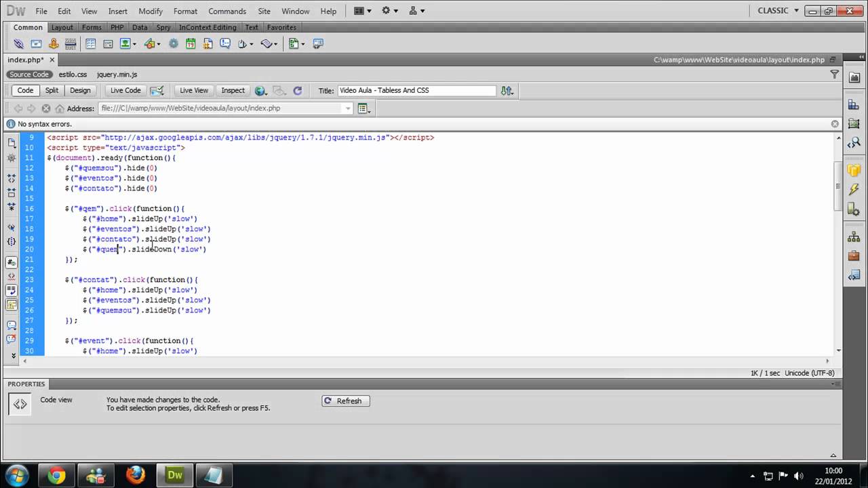The height and width of the screenshot is (488, 868).
Task: Insert a Table from Common toolbar
Action: click(90, 43)
